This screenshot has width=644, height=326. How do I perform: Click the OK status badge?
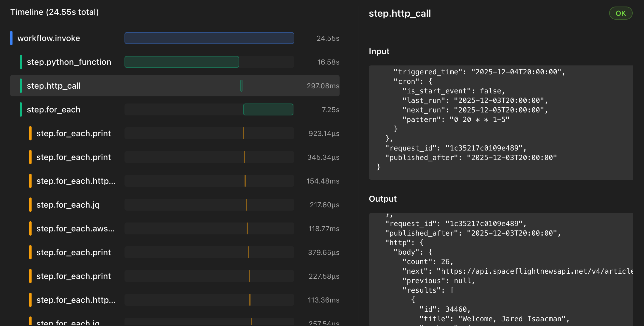point(620,13)
